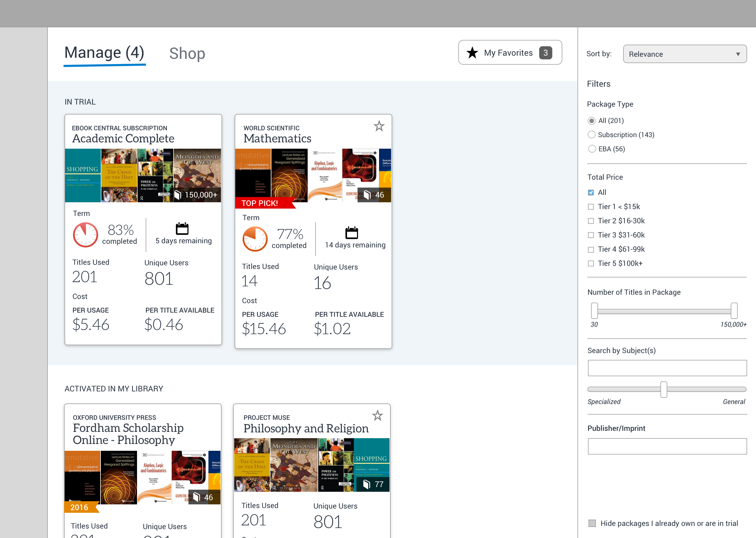Screen dimensions: 756x538
Task: Check Tier 5 $100k+ filter
Action: pos(591,264)
